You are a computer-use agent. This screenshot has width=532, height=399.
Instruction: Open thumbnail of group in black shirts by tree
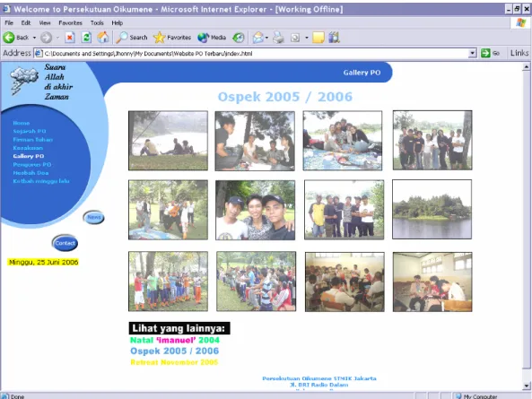pyautogui.click(x=432, y=140)
